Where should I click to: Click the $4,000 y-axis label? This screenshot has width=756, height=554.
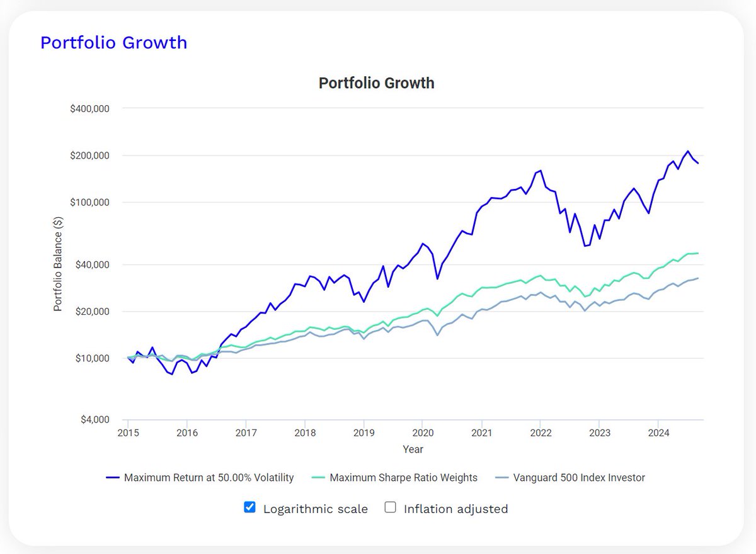coord(94,420)
